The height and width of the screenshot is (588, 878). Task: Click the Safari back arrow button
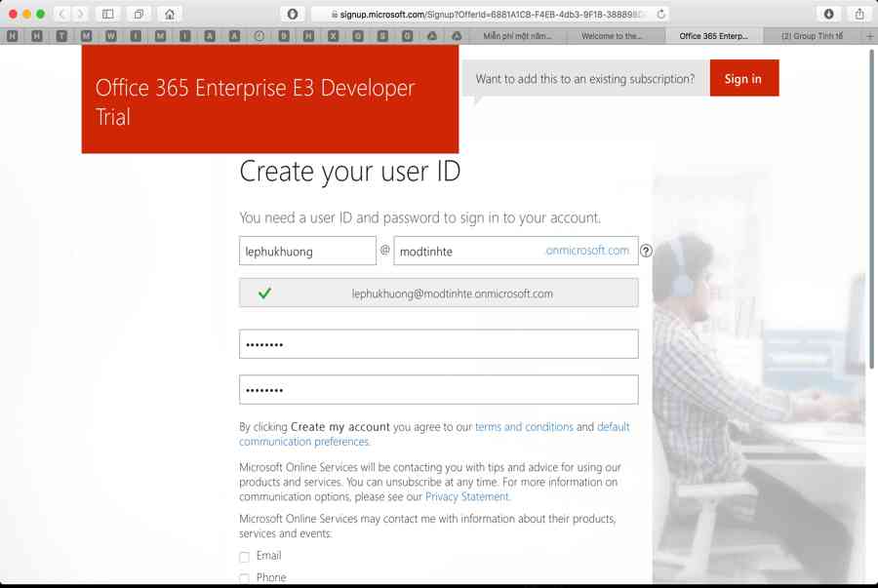62,15
